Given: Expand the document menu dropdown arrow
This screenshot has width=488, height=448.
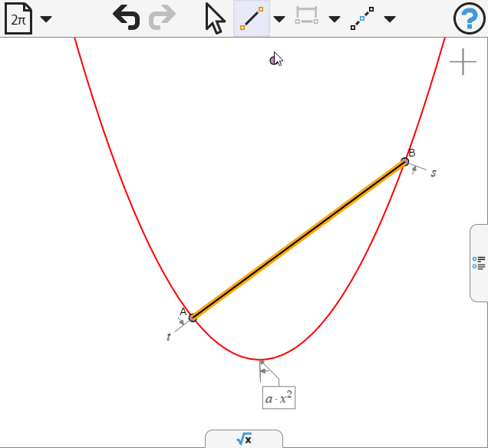Looking at the screenshot, I should 46,19.
